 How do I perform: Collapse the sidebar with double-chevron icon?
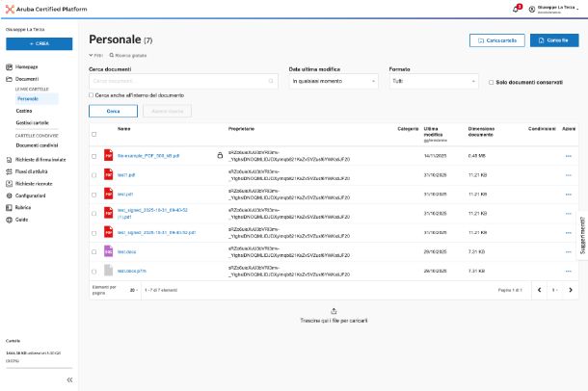pos(69,379)
